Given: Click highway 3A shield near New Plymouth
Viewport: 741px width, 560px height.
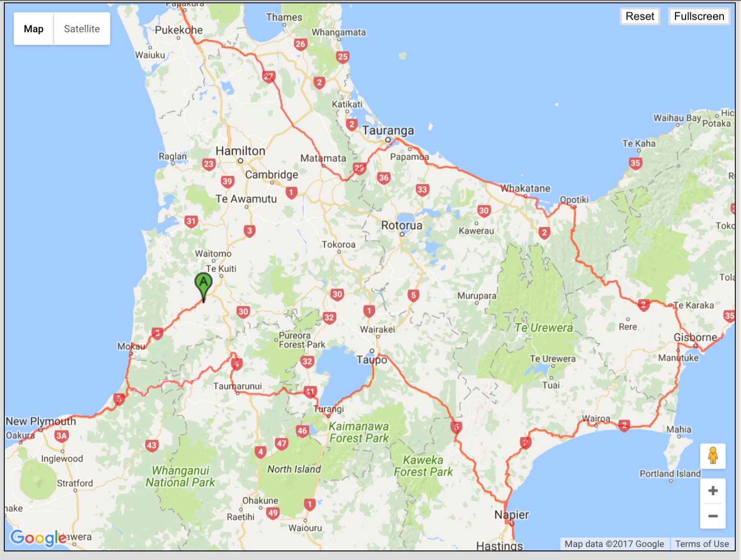Looking at the screenshot, I should (x=61, y=435).
